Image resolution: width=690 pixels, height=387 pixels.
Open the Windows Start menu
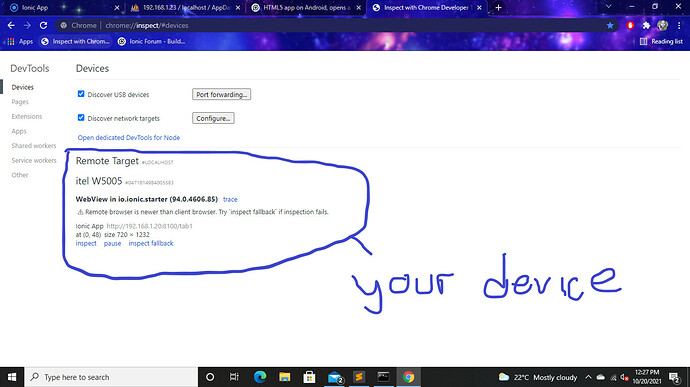click(12, 377)
